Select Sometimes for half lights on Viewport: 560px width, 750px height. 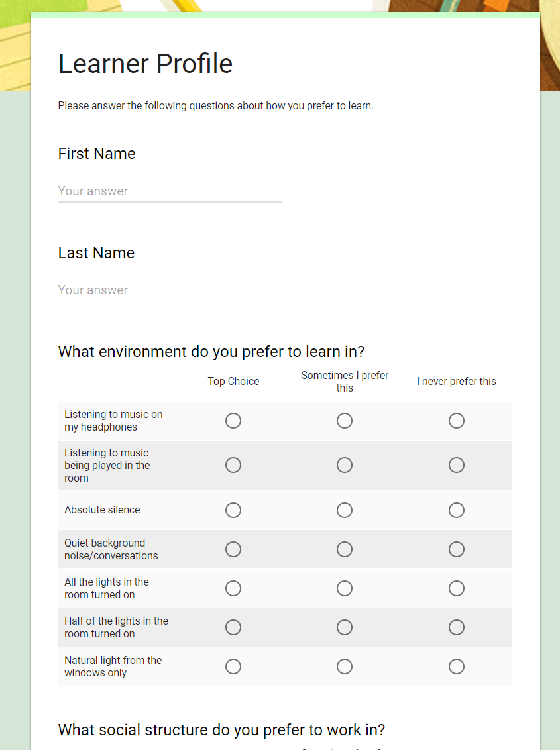[345, 627]
